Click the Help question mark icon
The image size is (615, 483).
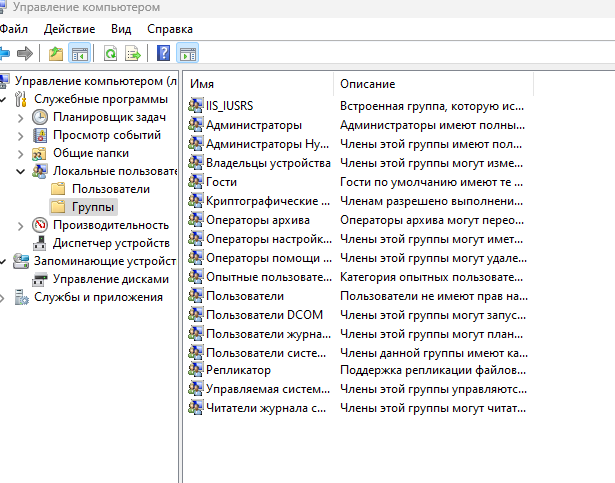coord(163,53)
